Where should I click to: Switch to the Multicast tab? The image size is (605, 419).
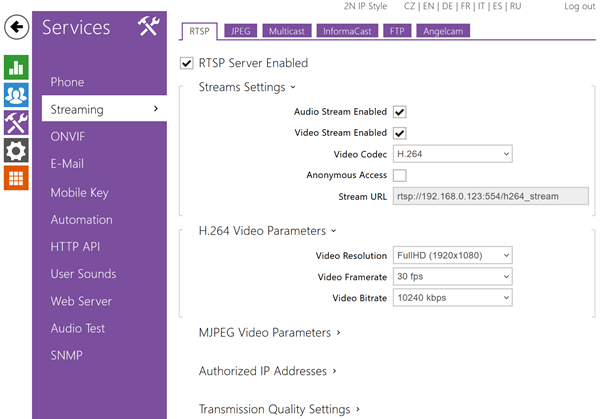pyautogui.click(x=287, y=32)
